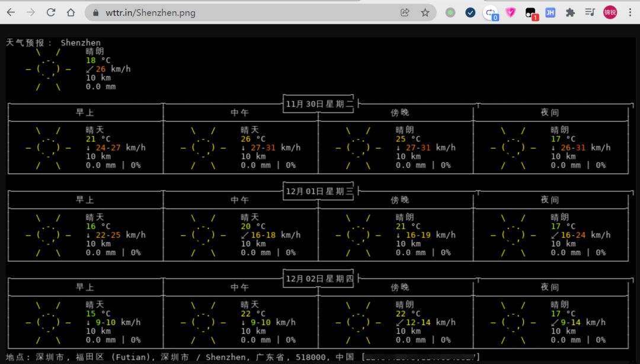Viewport: 640px width, 364px height.
Task: Reload the wttr.in page
Action: (x=50, y=12)
